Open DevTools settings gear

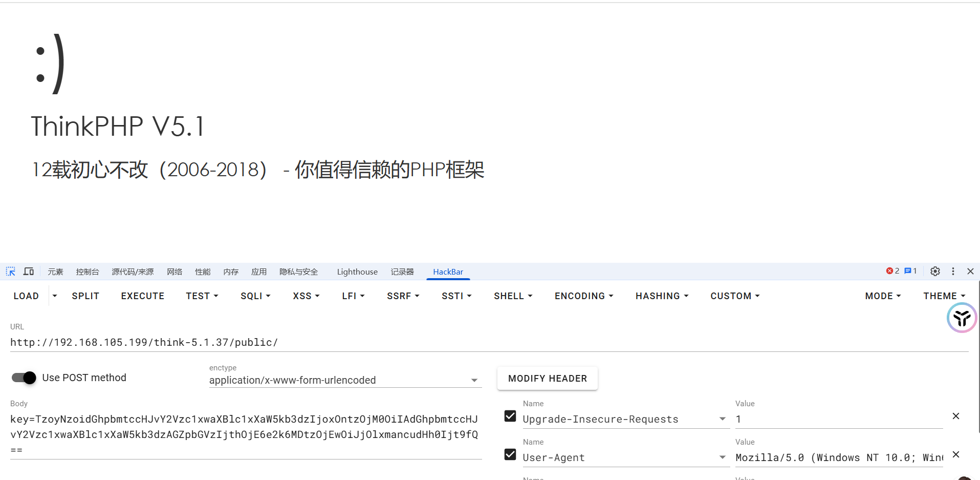point(935,272)
